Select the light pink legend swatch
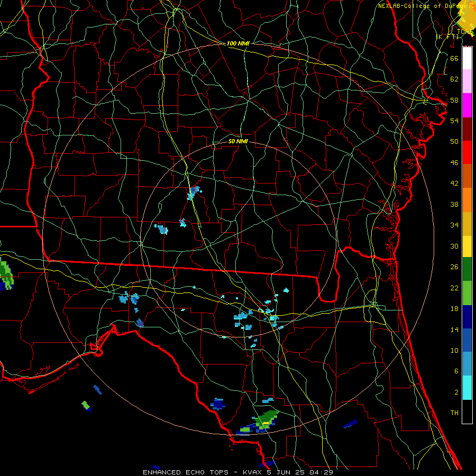 click(x=467, y=81)
